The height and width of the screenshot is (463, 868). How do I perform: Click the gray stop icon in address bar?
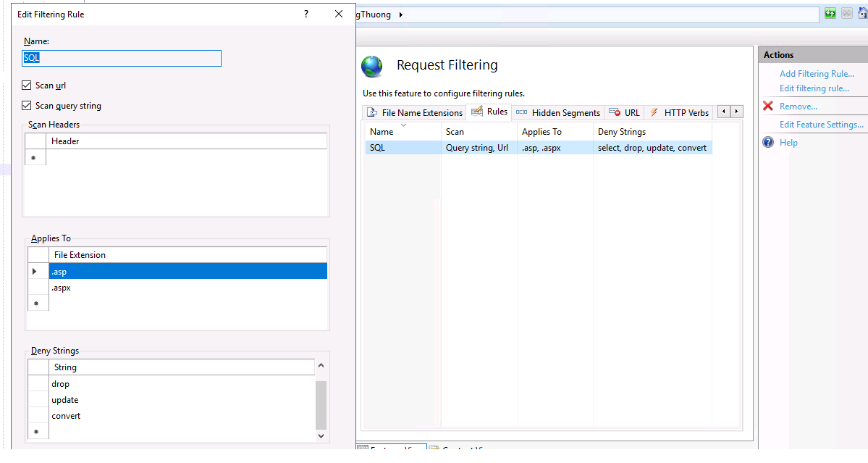point(847,13)
